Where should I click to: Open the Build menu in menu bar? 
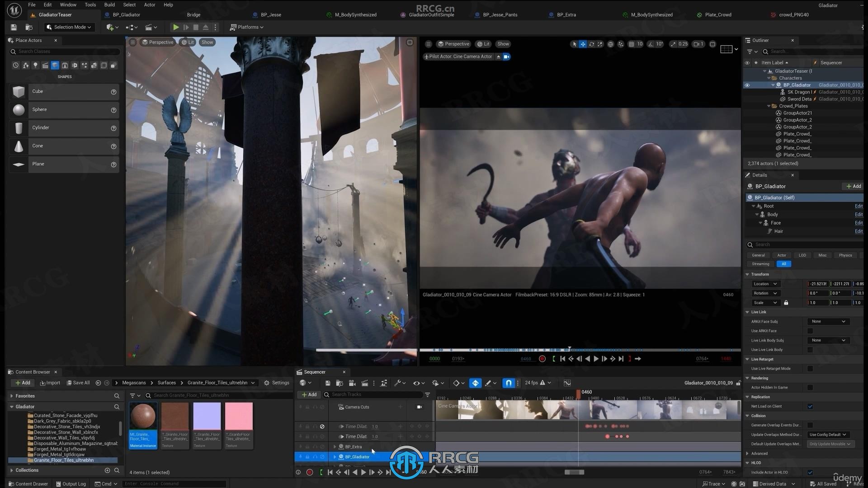point(109,5)
